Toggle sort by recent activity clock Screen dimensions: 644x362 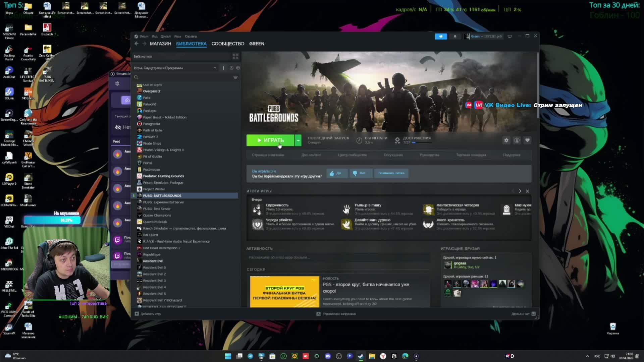point(231,68)
